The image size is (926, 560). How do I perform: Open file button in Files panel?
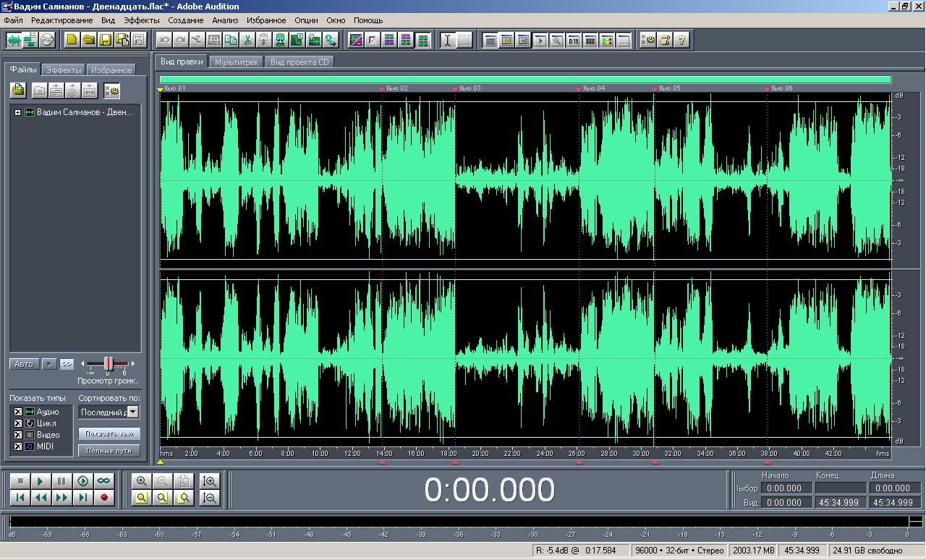point(18,90)
